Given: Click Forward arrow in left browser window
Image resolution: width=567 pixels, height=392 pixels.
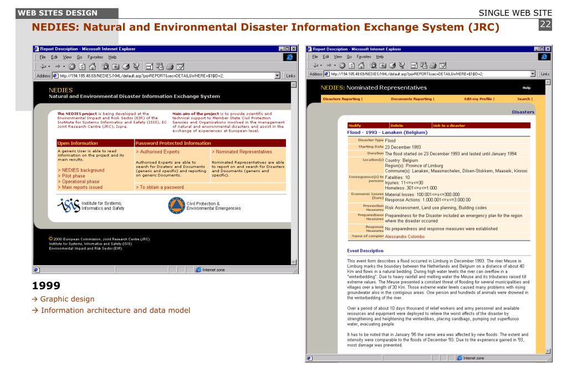Looking at the screenshot, I should coord(58,66).
